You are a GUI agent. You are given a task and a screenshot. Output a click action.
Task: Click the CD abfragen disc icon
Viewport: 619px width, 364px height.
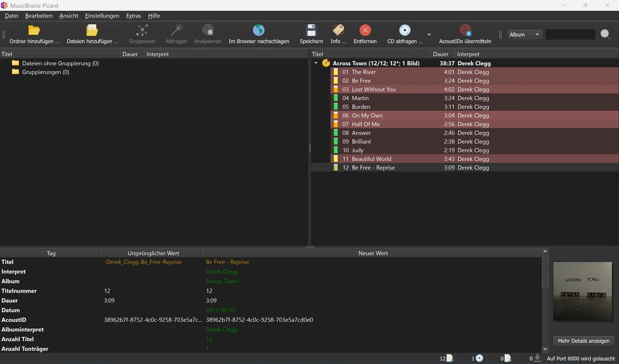tap(405, 30)
